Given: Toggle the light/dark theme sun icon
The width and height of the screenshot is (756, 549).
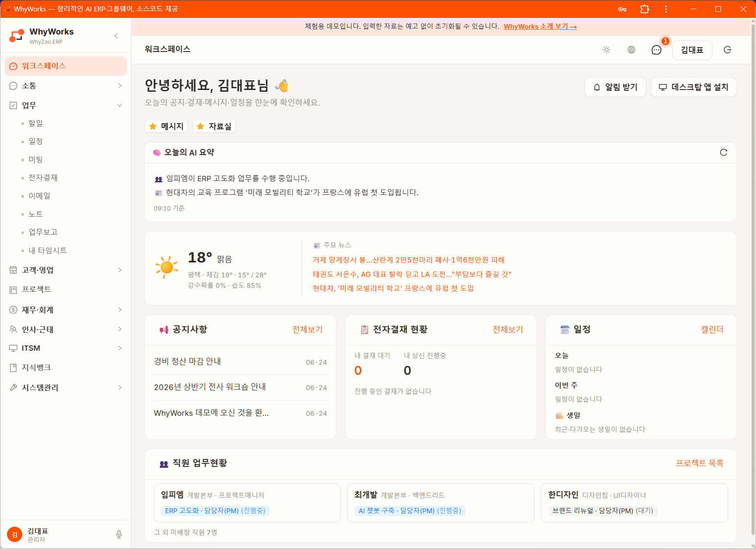Looking at the screenshot, I should tap(606, 50).
